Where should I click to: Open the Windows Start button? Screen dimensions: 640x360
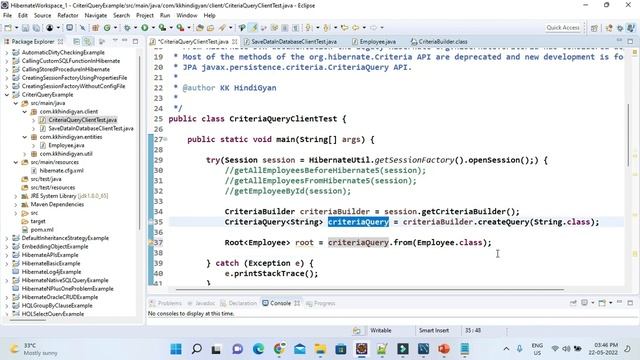(176, 349)
